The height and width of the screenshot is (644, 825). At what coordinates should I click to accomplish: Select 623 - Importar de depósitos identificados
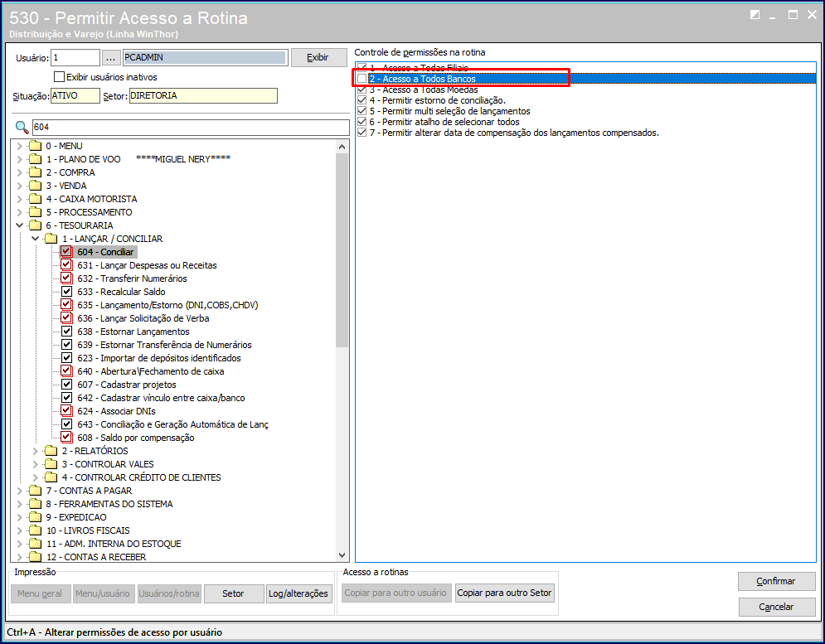[159, 358]
